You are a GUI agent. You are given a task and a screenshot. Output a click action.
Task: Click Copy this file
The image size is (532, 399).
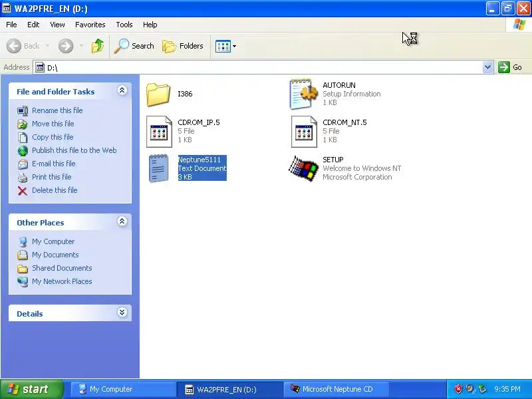53,137
